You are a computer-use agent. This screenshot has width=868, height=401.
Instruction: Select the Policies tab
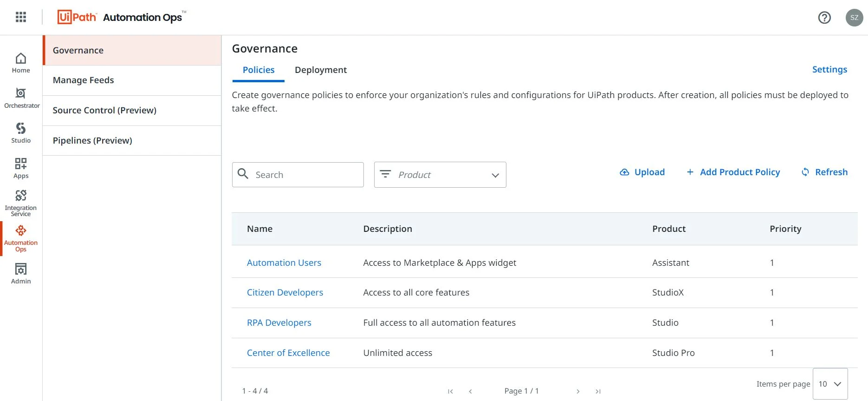259,70
